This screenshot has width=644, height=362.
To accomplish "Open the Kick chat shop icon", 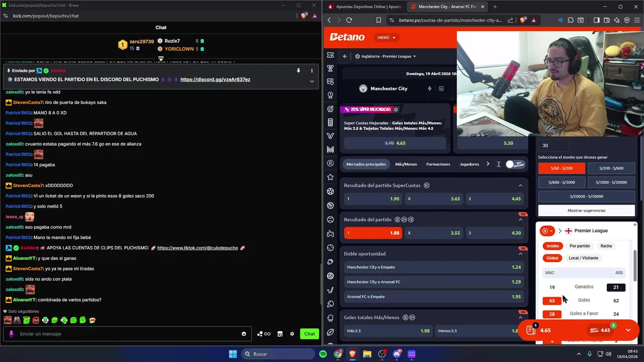I will coord(280,334).
